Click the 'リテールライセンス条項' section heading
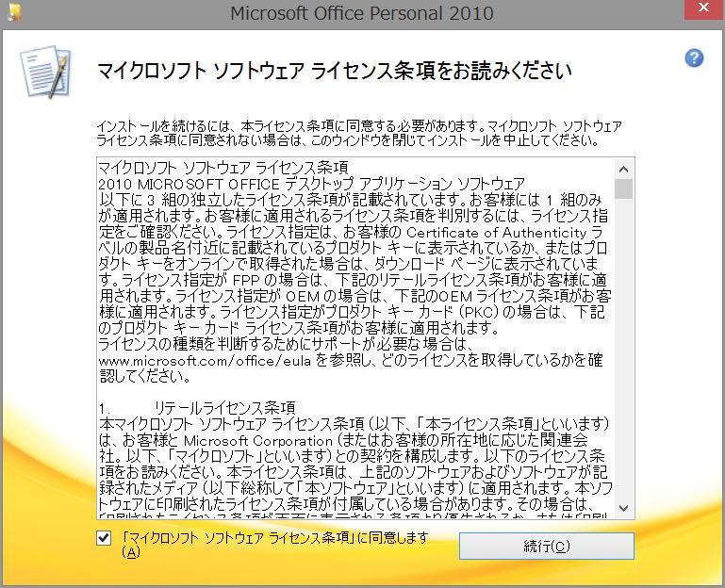This screenshot has height=588, width=725. tap(224, 408)
